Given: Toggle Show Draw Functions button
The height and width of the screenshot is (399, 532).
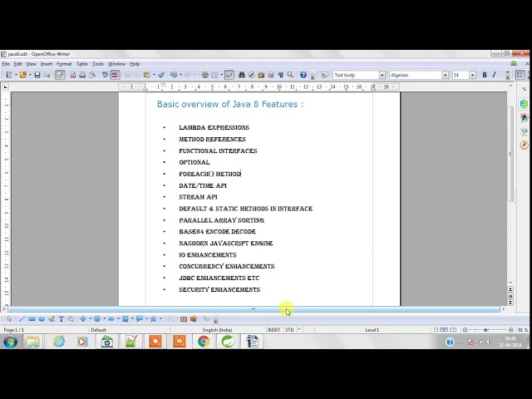Looking at the screenshot, I should tap(229, 75).
